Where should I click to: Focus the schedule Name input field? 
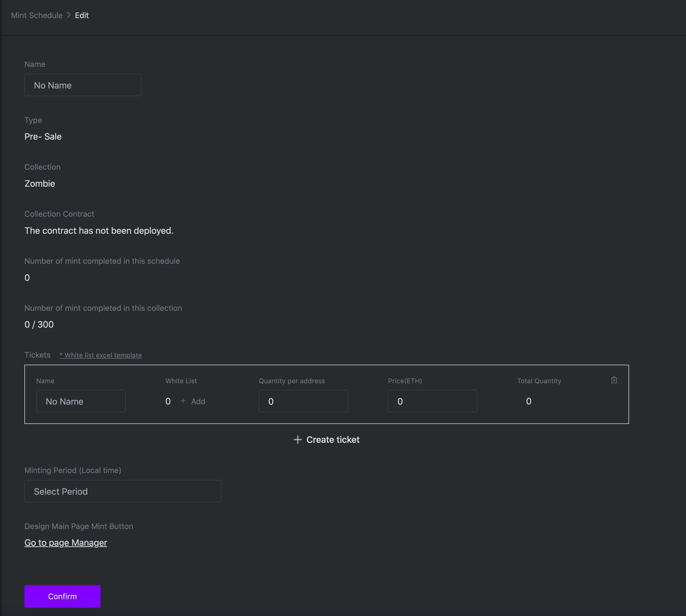tap(83, 85)
